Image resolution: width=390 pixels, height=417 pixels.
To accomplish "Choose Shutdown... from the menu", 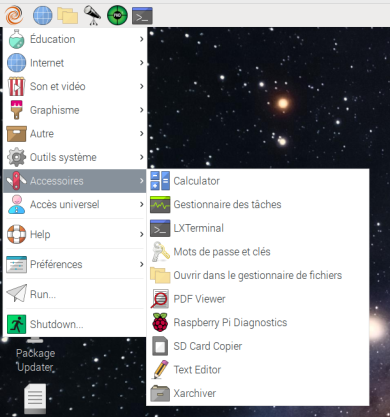I will [x=75, y=324].
